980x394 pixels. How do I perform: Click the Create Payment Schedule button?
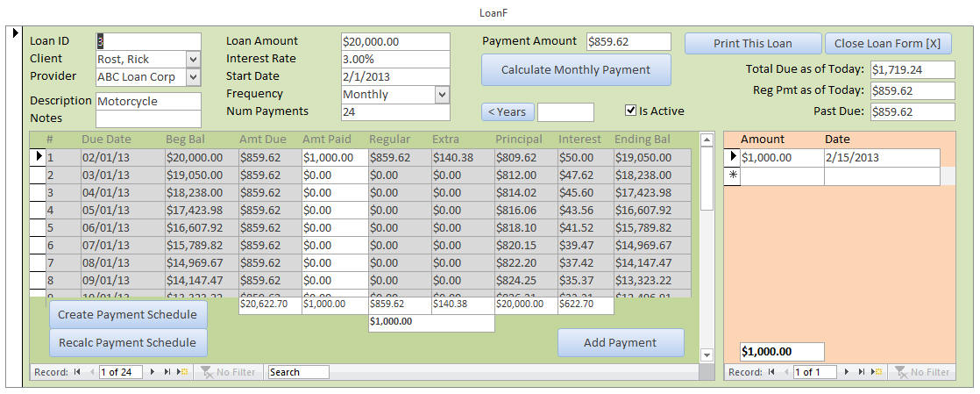128,314
